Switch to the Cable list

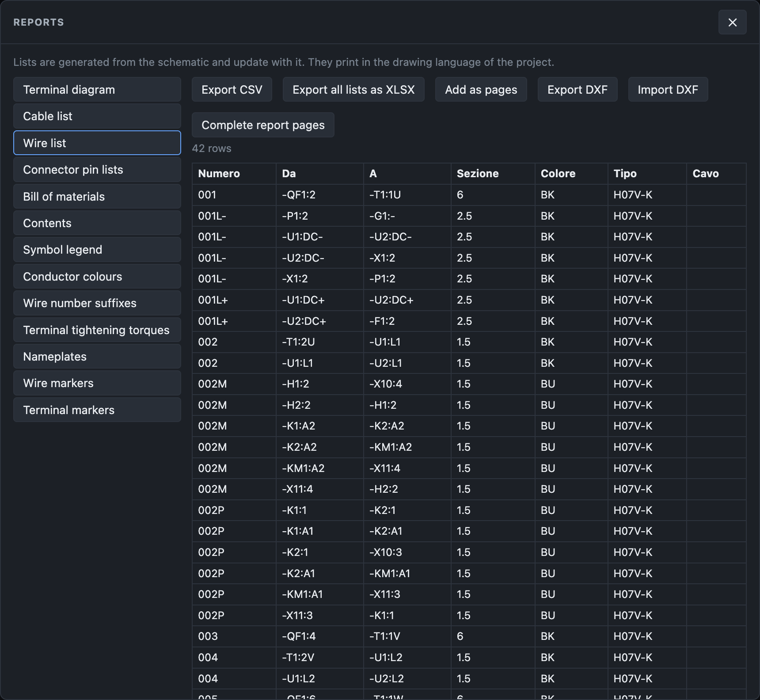(97, 116)
